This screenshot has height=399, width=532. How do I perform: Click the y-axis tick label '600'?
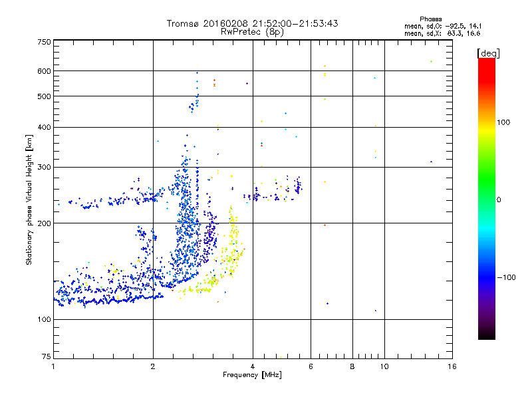tap(44, 71)
